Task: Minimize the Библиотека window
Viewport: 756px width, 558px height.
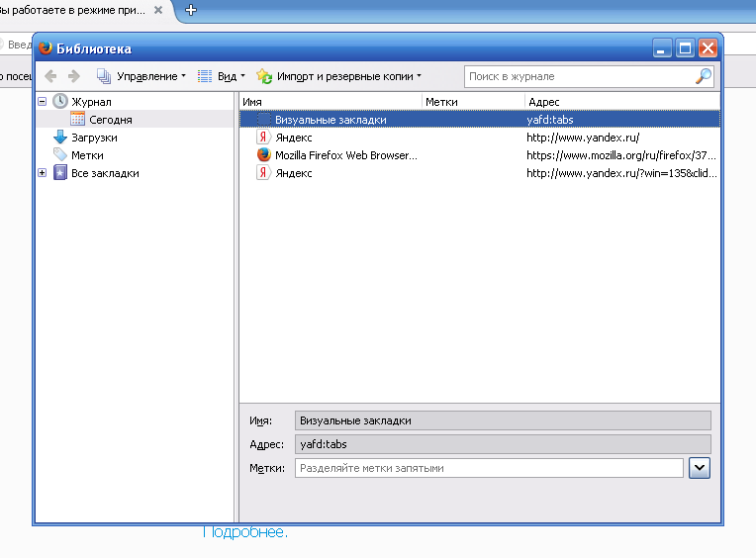Action: [x=662, y=48]
